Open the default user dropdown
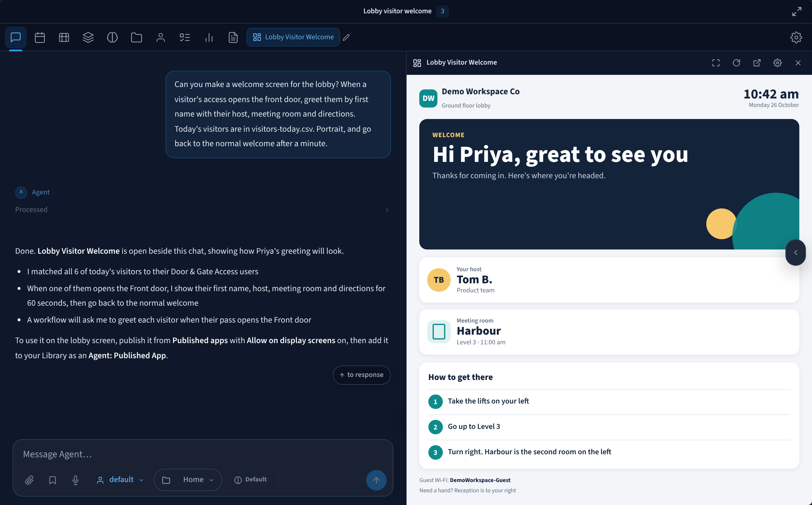812x505 pixels. [120, 480]
